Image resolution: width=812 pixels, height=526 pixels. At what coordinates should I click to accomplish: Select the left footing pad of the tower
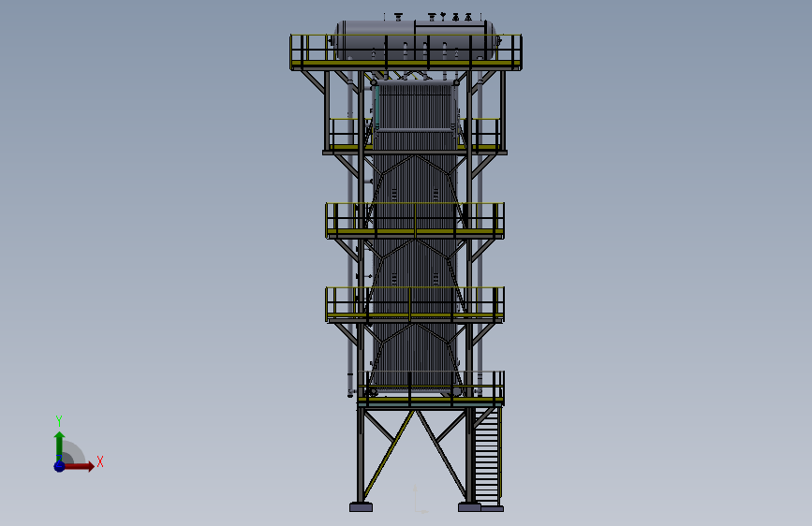pyautogui.click(x=361, y=507)
